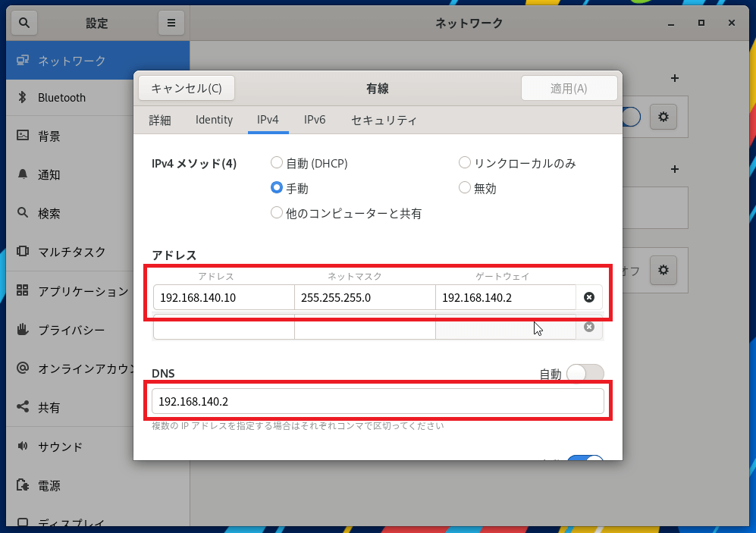Select the 無効 IPv4 method

(x=465, y=188)
